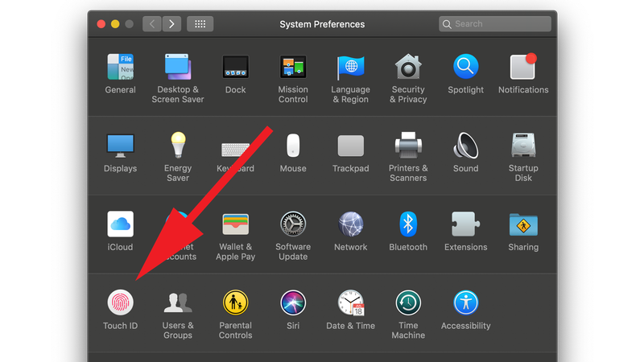Open Mission Control settings

pos(293,67)
